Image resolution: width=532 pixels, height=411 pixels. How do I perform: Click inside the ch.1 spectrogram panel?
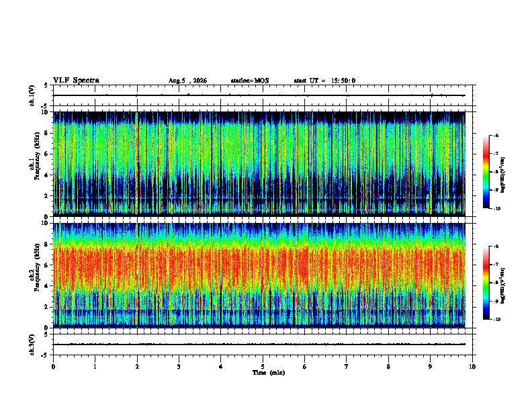coord(259,164)
